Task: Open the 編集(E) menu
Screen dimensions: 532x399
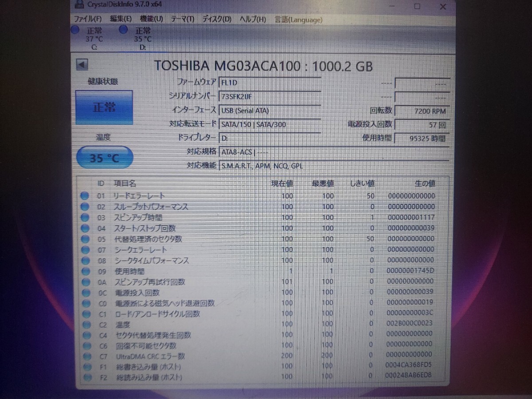Action: pyautogui.click(x=121, y=19)
